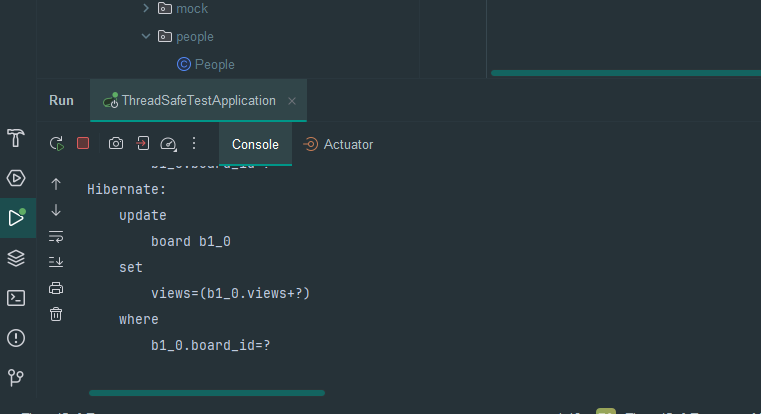The image size is (761, 414).
Task: Close the ThreadSafeTestApplication run tab
Action: pos(292,101)
